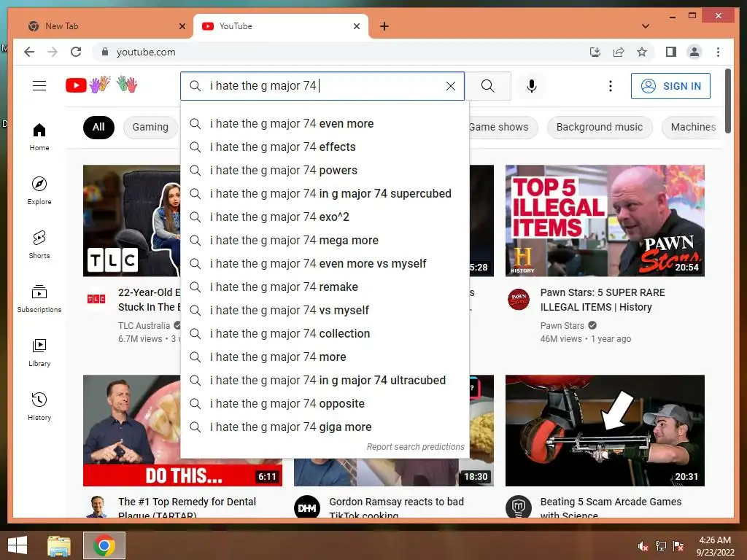Viewport: 747px width, 560px height.
Task: Select the Gaming filter chip
Action: click(x=150, y=127)
